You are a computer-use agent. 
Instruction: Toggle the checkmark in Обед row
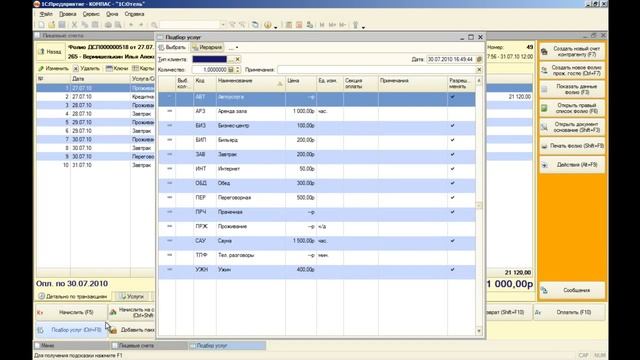click(452, 183)
